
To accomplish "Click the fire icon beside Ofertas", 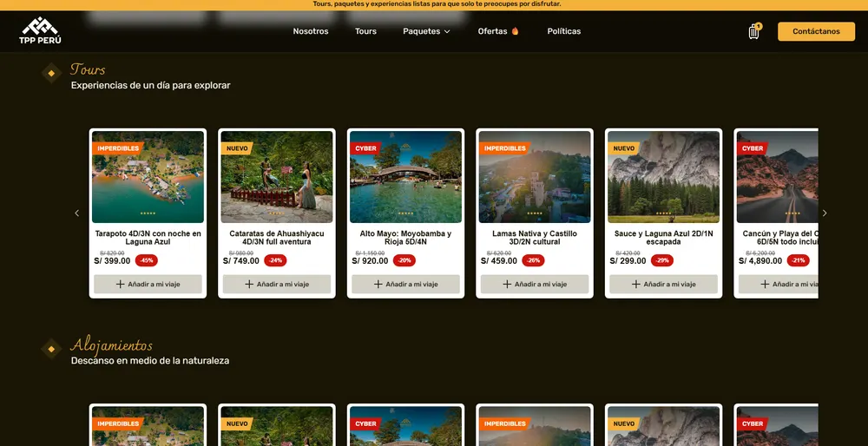I will 515,31.
